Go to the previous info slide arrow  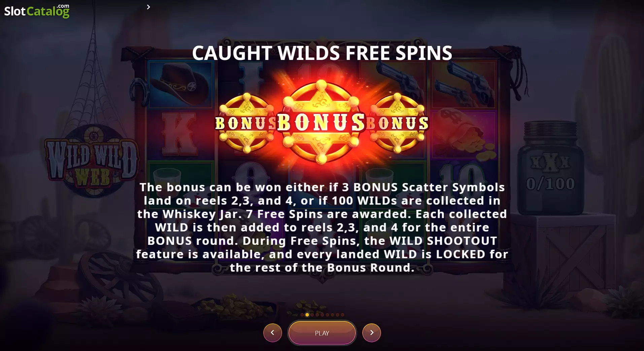pos(272,333)
